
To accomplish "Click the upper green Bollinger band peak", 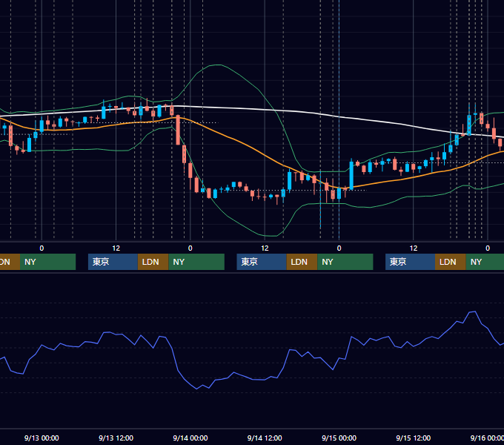I will tap(218, 65).
